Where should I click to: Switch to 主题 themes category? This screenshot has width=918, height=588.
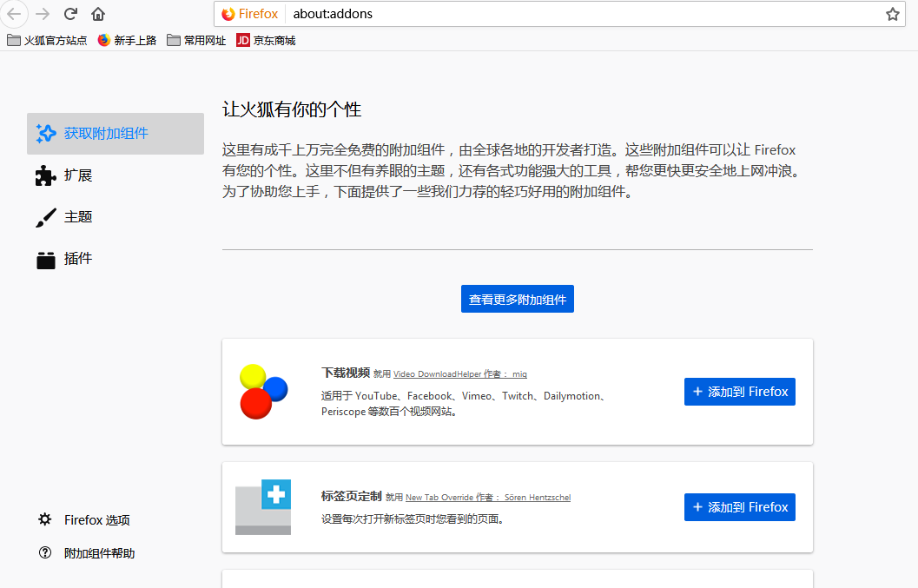(x=116, y=216)
